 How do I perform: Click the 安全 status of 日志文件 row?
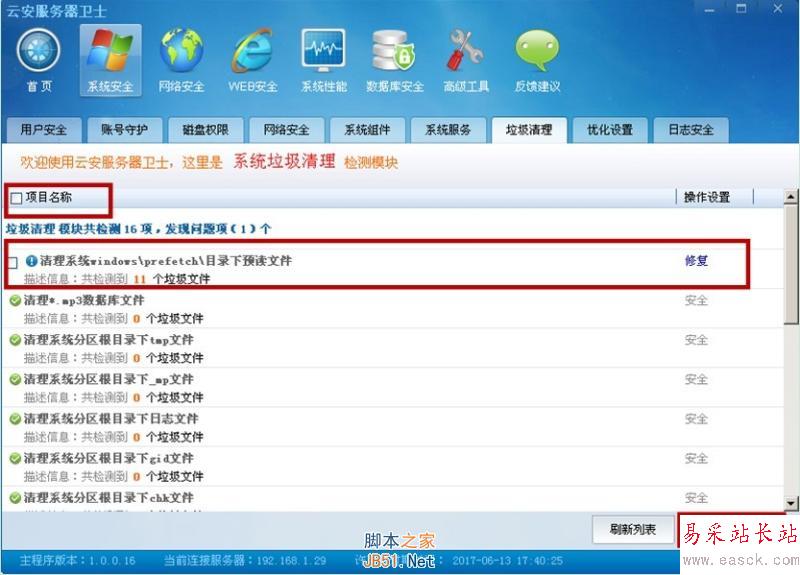pos(696,419)
